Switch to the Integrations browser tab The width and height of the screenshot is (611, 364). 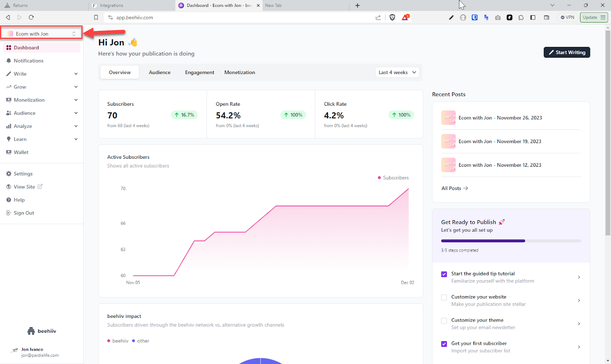pos(131,5)
